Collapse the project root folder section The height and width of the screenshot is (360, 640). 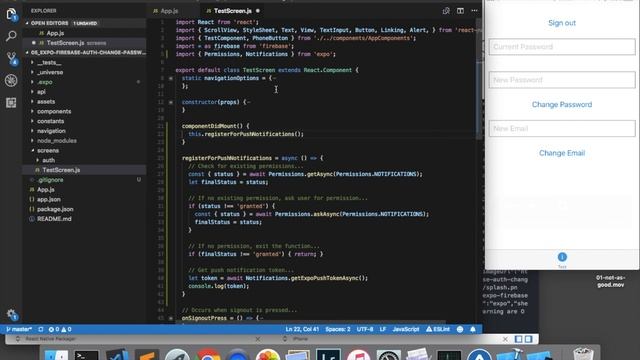[84, 53]
